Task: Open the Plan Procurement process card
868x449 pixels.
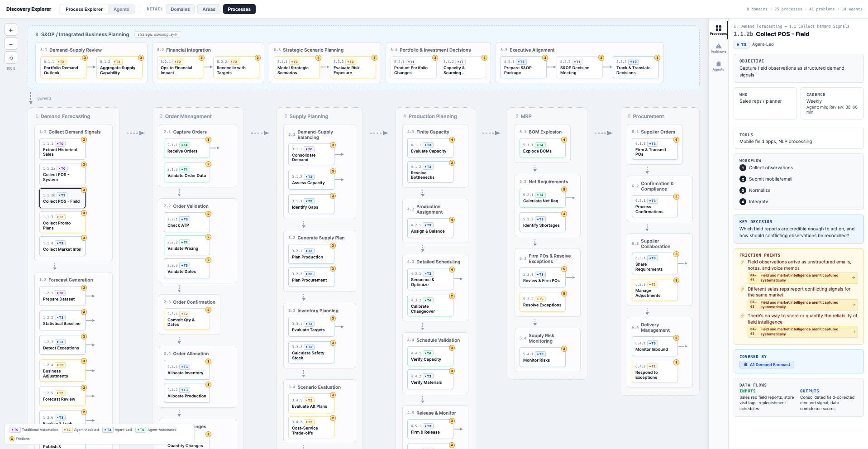Action: coord(311,277)
